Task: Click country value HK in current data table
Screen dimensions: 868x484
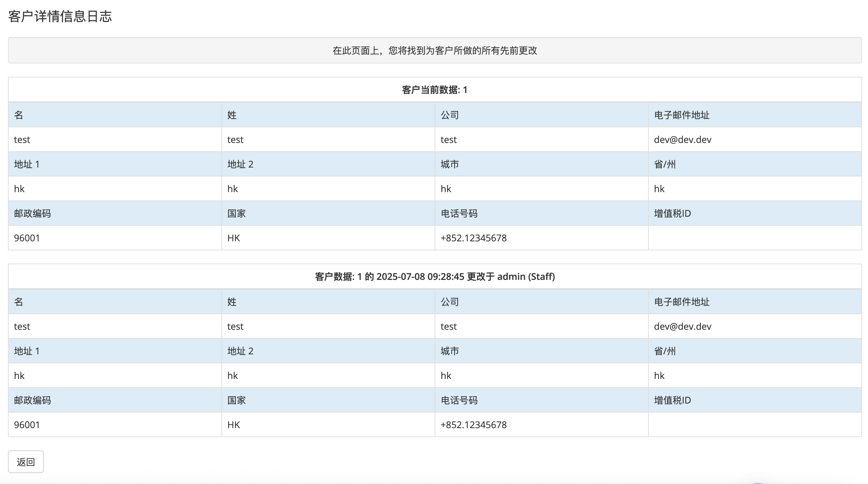Action: click(x=233, y=238)
